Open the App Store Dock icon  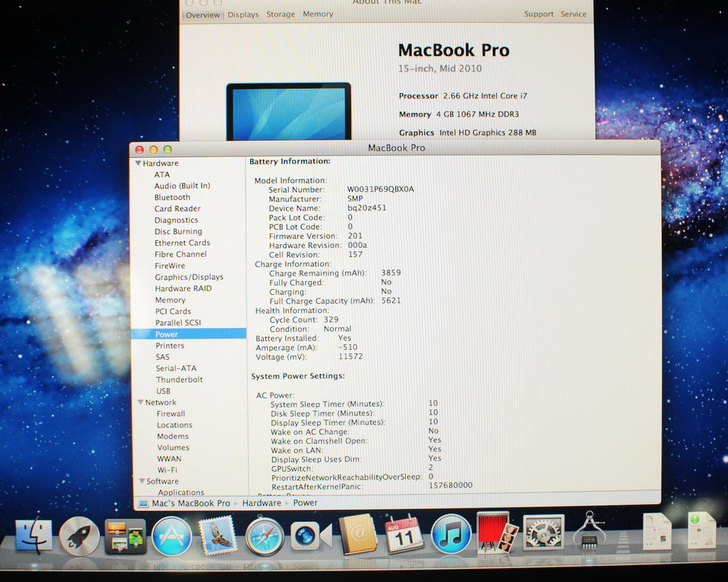tap(172, 537)
